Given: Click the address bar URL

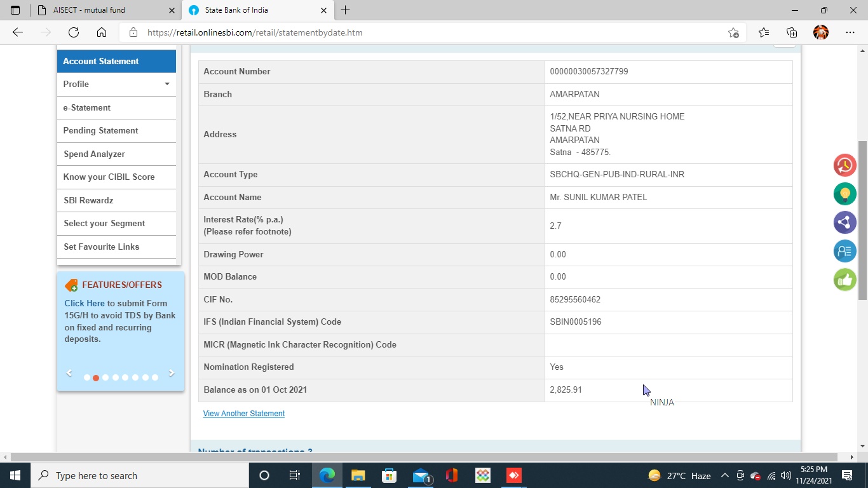Looking at the screenshot, I should 255,32.
